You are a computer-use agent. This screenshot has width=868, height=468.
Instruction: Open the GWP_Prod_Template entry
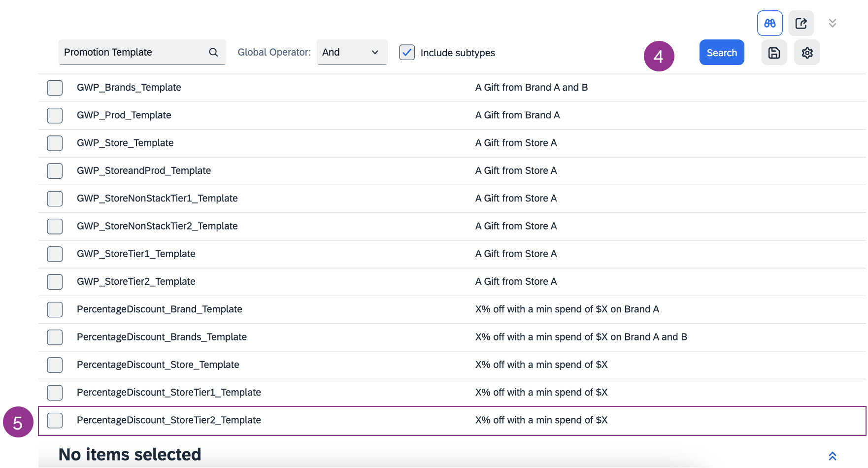point(124,115)
